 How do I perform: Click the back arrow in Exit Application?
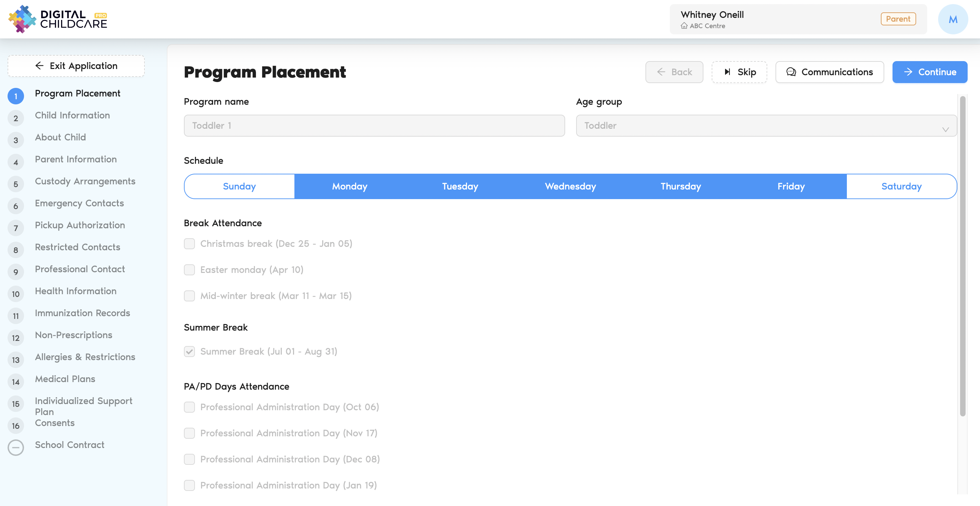coord(39,66)
